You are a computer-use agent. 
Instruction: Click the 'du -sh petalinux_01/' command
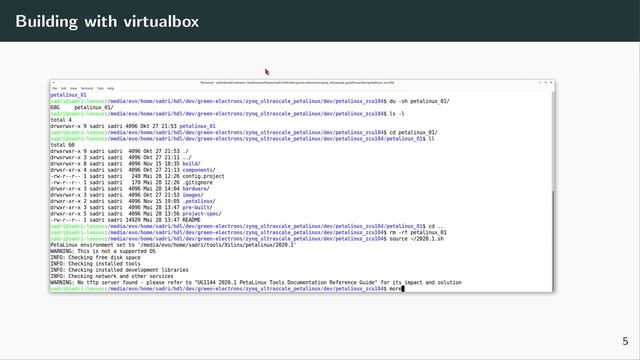(419, 101)
